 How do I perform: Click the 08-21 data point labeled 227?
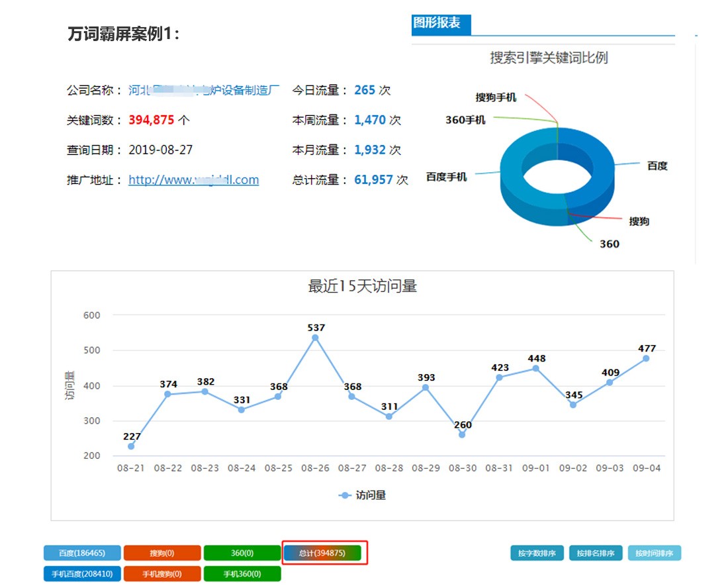[131, 446]
